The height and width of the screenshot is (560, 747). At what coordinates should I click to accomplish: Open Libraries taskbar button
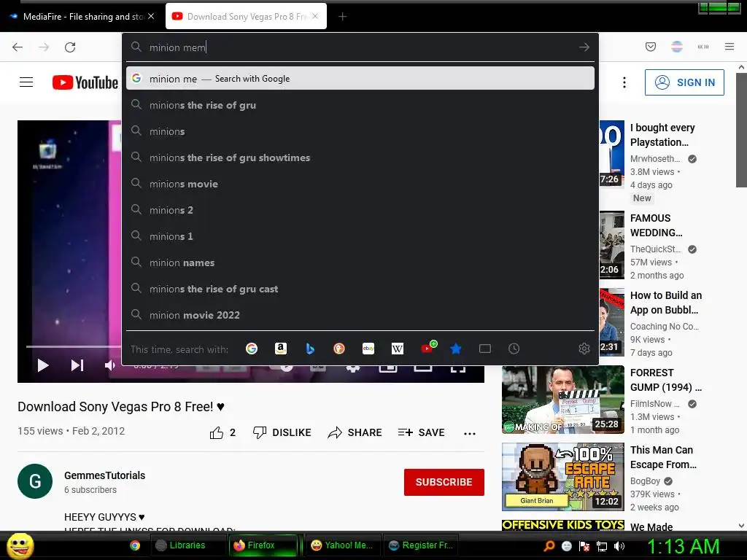(x=189, y=545)
